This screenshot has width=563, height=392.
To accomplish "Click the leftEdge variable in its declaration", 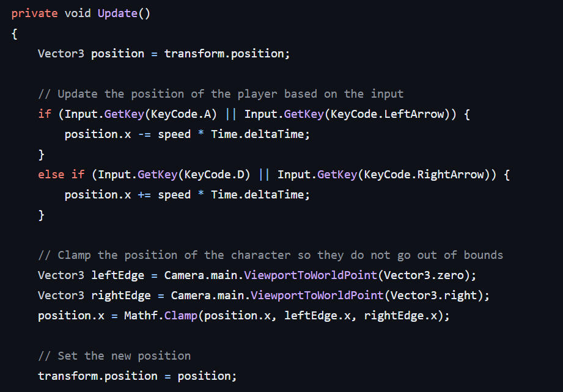I will coord(117,275).
